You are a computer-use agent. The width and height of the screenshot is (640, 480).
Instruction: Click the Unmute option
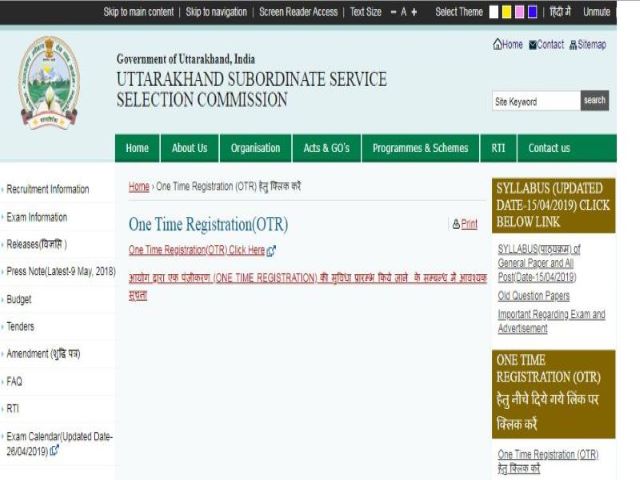point(597,12)
